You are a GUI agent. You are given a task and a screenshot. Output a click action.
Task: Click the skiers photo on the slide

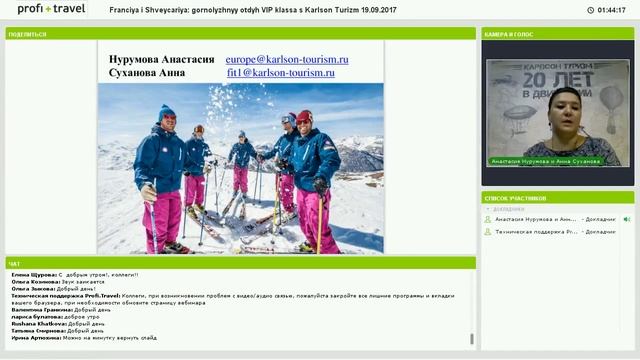[x=241, y=169]
